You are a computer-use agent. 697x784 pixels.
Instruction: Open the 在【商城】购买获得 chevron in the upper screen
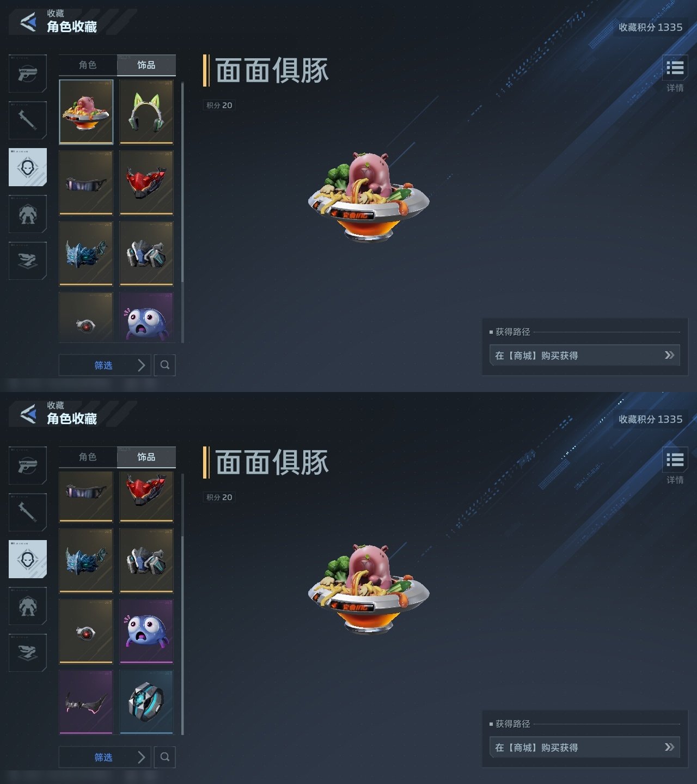(x=669, y=355)
